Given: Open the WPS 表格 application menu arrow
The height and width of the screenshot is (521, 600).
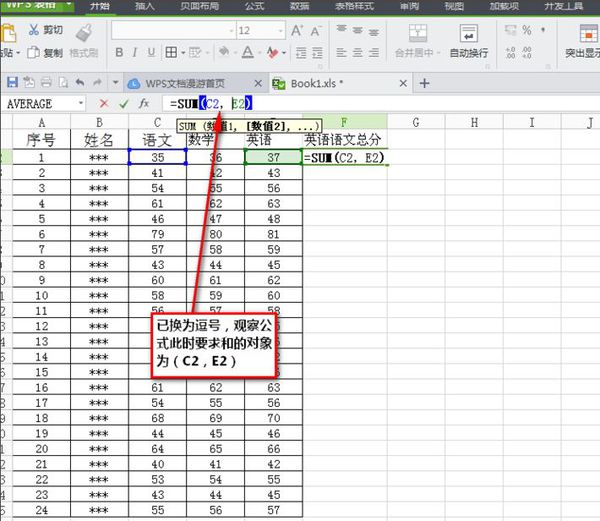Looking at the screenshot, I should coord(68,5).
